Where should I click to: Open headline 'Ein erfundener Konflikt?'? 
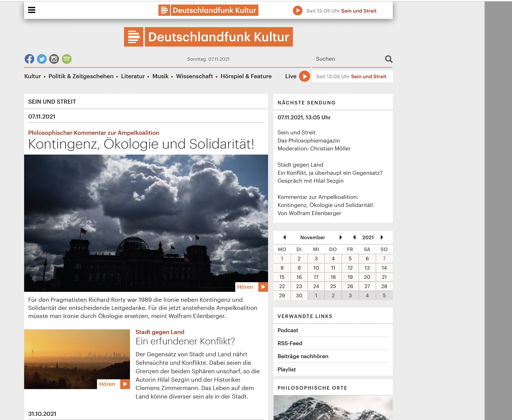coord(185,341)
